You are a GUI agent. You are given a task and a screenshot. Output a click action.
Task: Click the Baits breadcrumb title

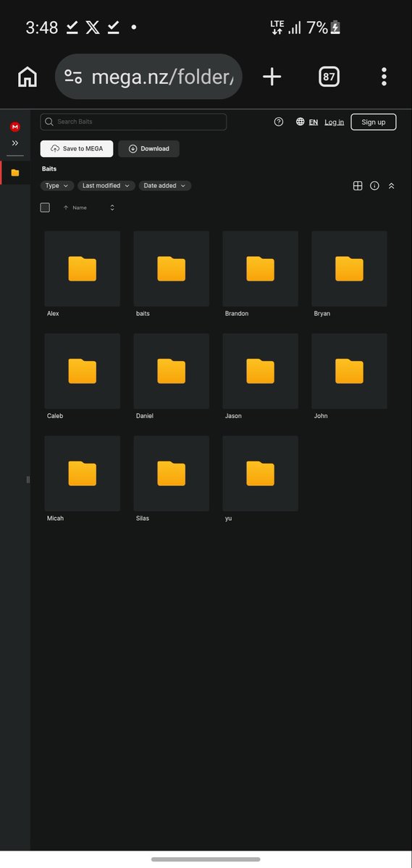click(x=49, y=169)
